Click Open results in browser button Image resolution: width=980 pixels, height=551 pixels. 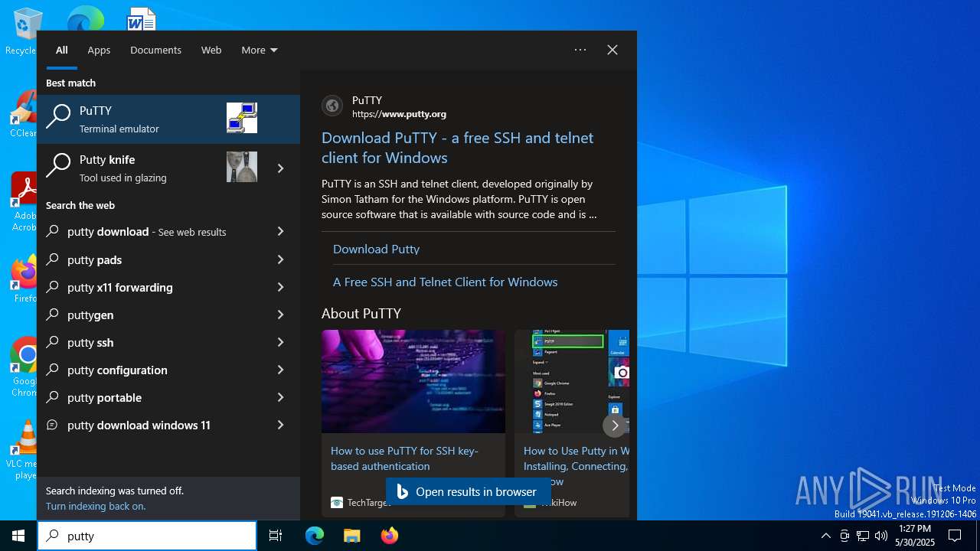(469, 491)
